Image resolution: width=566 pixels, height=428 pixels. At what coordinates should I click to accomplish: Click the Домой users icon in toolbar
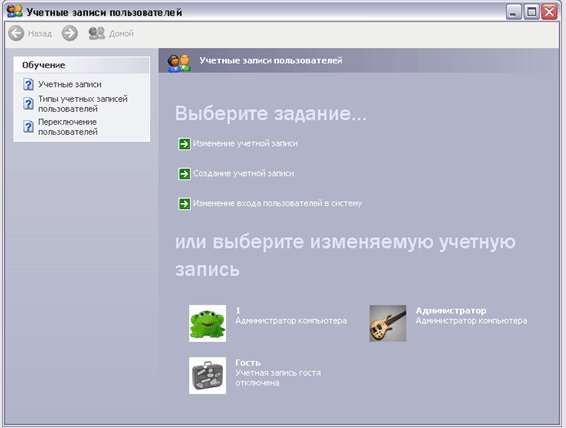tap(97, 33)
